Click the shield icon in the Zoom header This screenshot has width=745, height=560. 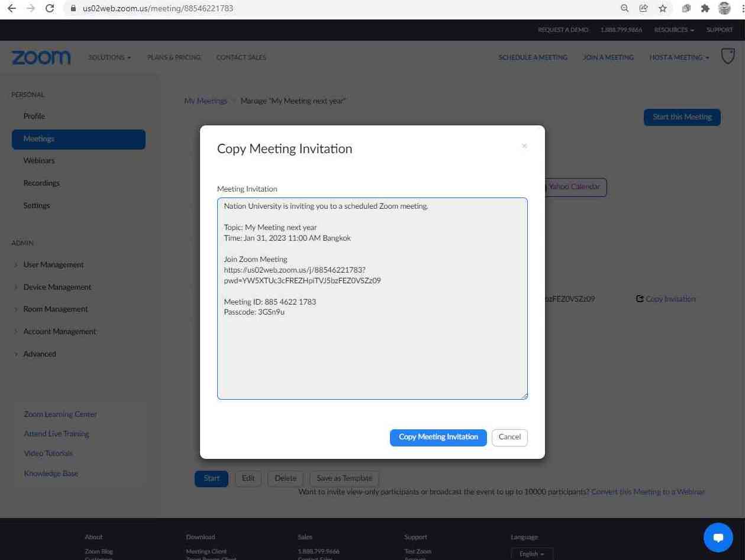click(728, 57)
